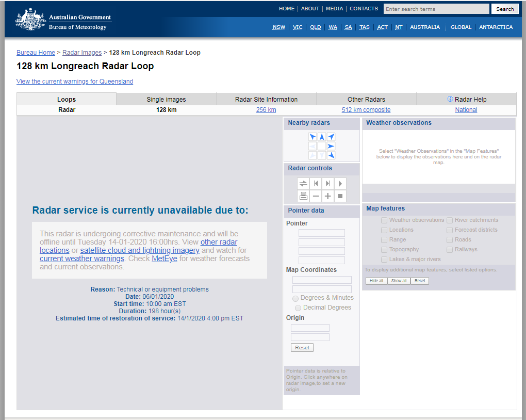Go to the QLD state page

click(315, 27)
